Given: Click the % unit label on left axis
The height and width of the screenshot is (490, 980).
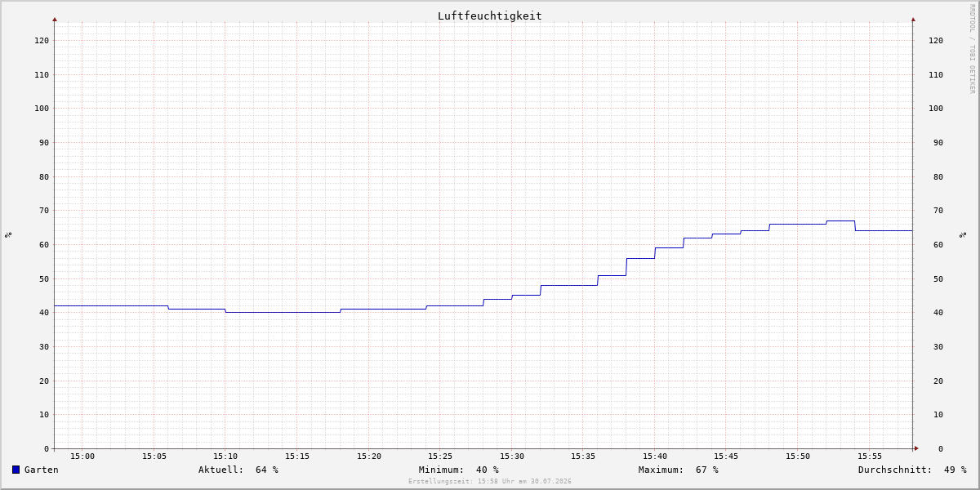Looking at the screenshot, I should [8, 234].
